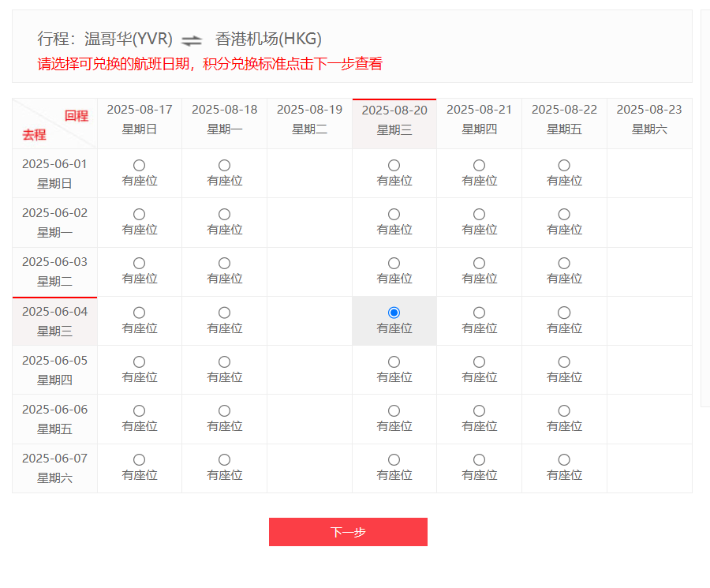
Task: Select outbound 06-01 with return 08-21
Action: pos(479,165)
